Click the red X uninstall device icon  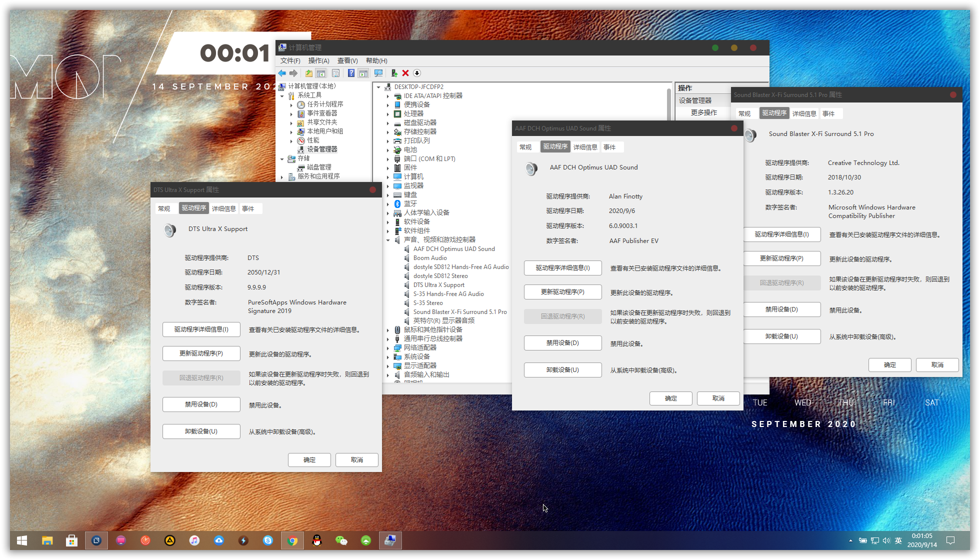pyautogui.click(x=405, y=73)
